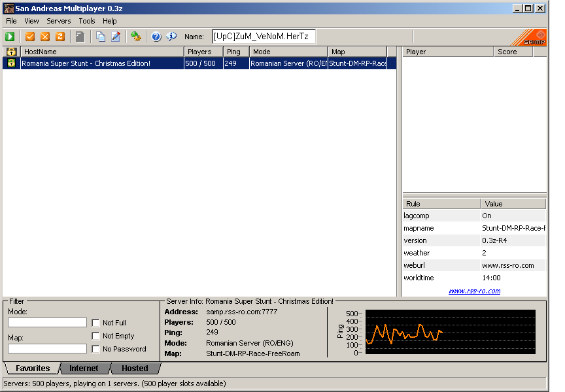
Task: Click the green padlock on Romania server row
Action: (12, 63)
